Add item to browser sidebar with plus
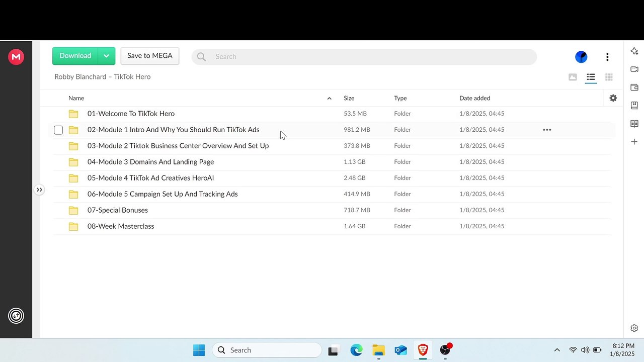This screenshot has width=644, height=362. (x=634, y=142)
